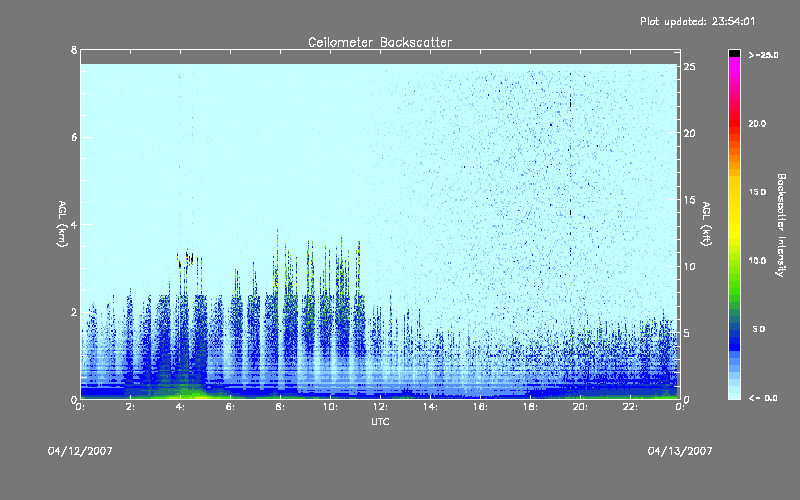Select the "10:" hour label on UTC axis
This screenshot has height=500, width=800.
pos(330,407)
